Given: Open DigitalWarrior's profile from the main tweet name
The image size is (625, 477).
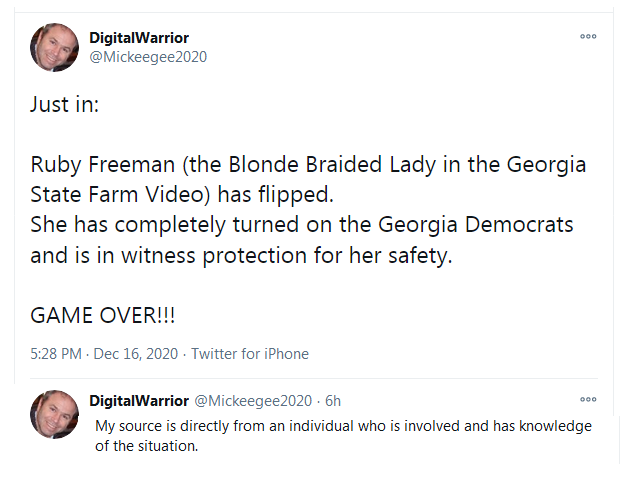Looking at the screenshot, I should (x=139, y=38).
